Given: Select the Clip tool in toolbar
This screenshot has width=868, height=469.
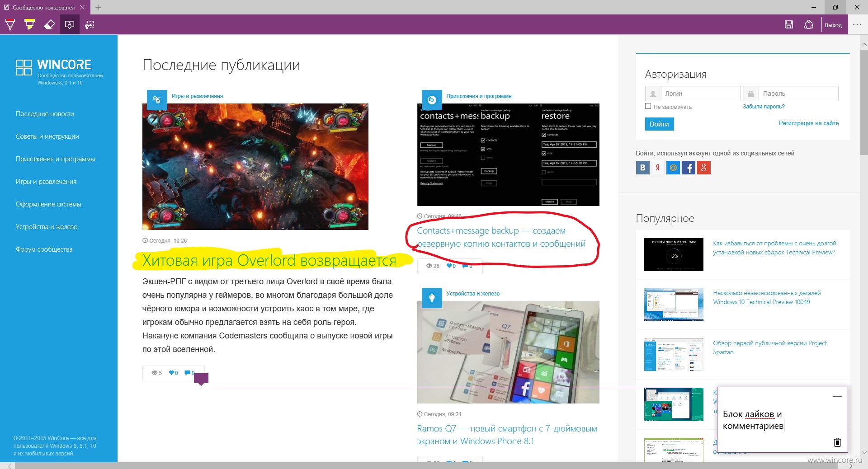Looking at the screenshot, I should [90, 25].
